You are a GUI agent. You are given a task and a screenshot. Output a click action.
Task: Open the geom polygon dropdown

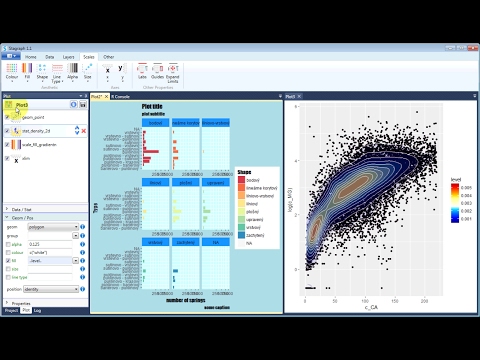tap(53, 227)
